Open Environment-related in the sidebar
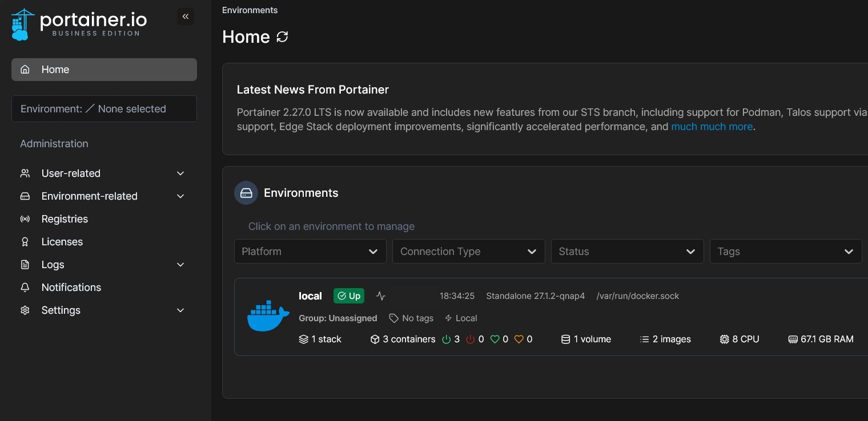Image resolution: width=868 pixels, height=421 pixels. 104,196
